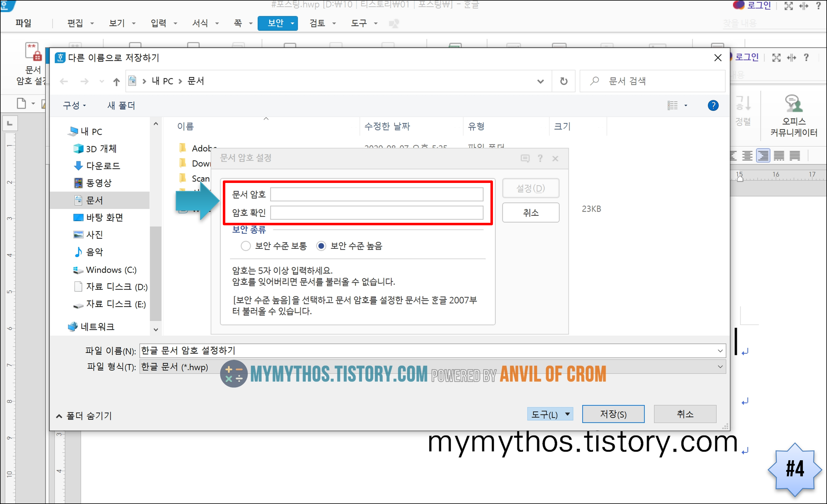Expand the 파일 형식 combo box
Viewport: 827px width, 504px height.
[x=720, y=367]
